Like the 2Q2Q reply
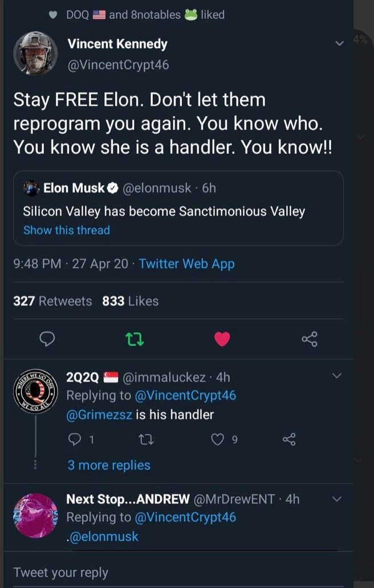Viewport: 374px width, 588px height. [218, 439]
